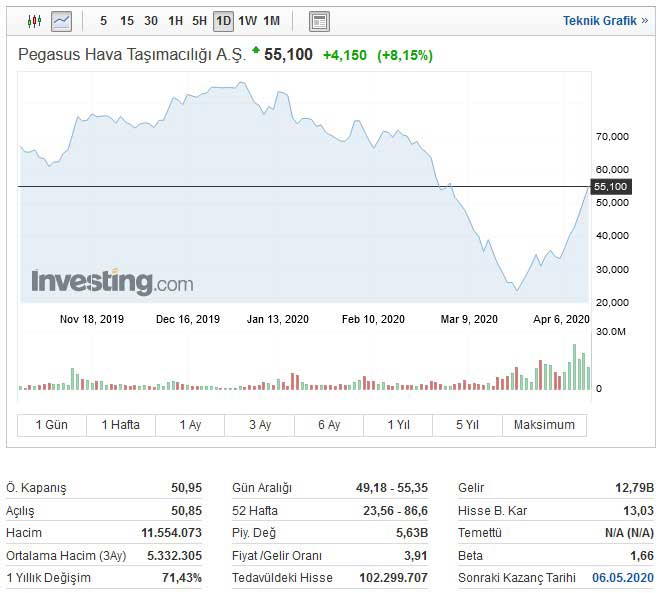The image size is (670, 593).
Task: Select the 15 minute interval
Action: click(127, 21)
